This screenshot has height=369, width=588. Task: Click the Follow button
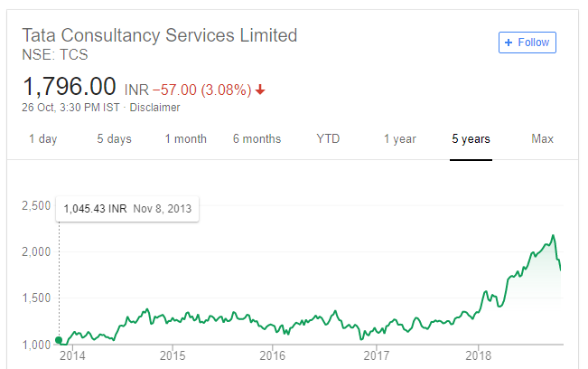527,43
